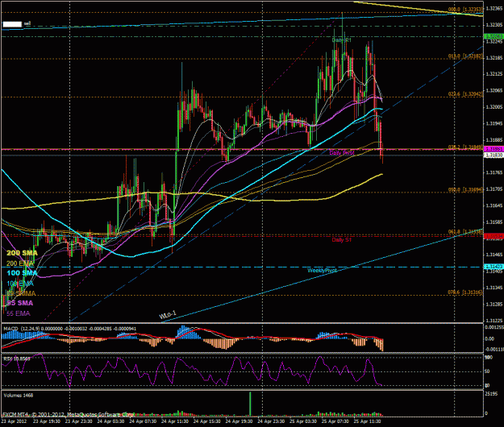The image size is (504, 427).
Task: Click price axis value 1.32125
Action: tap(494, 74)
